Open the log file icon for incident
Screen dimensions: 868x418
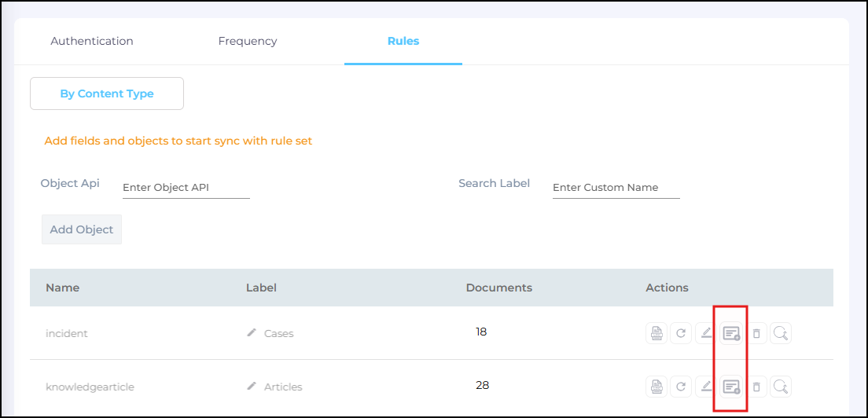point(656,333)
